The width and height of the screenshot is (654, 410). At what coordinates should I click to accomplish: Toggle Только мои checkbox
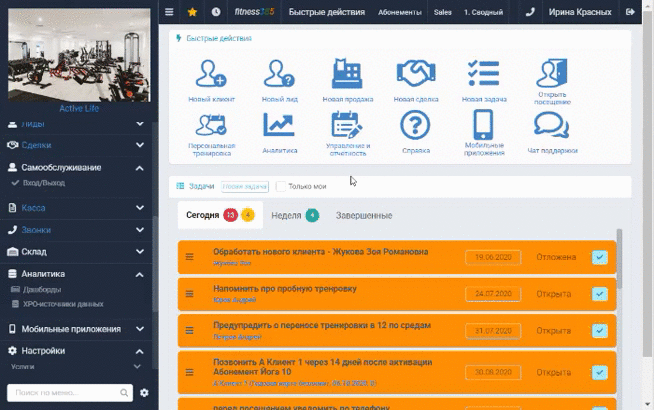[x=281, y=186]
